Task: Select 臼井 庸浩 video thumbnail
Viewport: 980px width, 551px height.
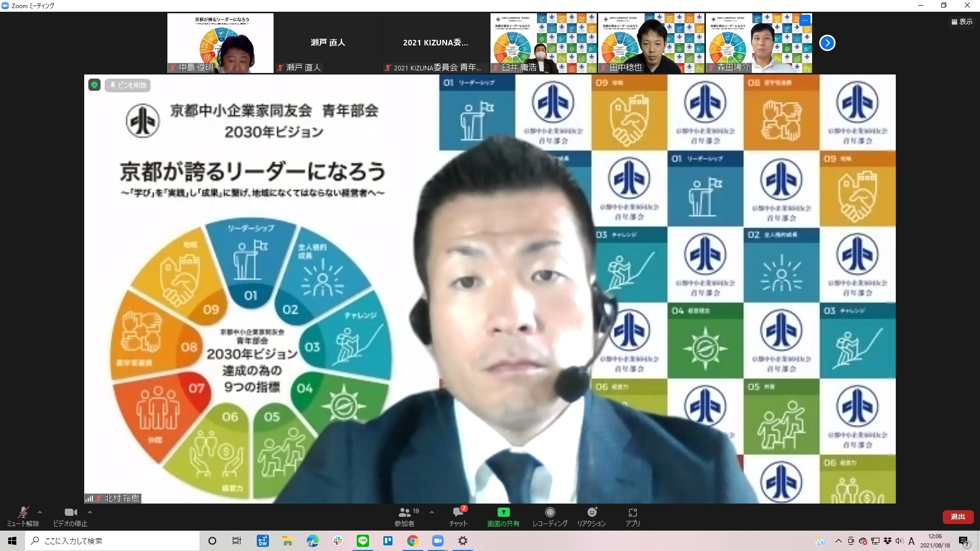Action: pos(544,43)
